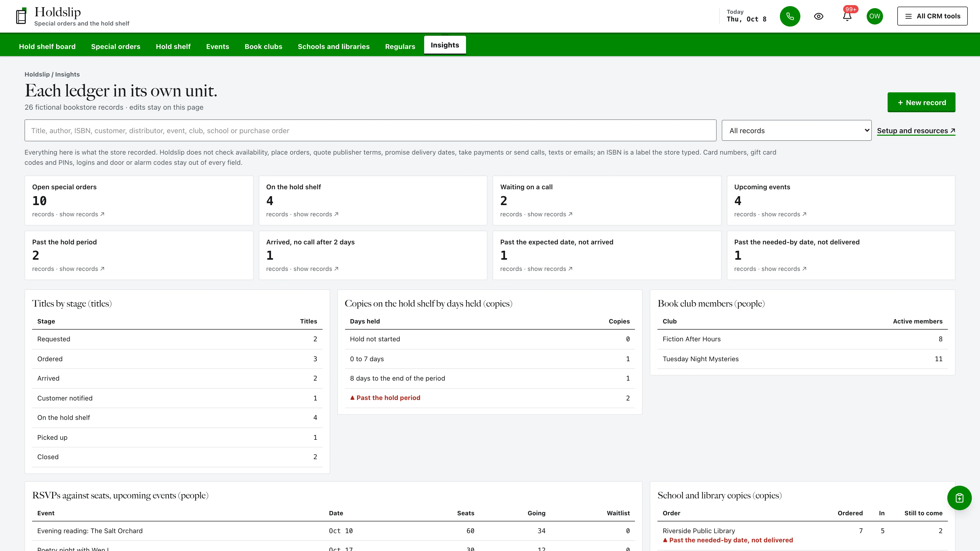980x551 pixels.
Task: Click the Riverside Public Library order row
Action: point(802,535)
